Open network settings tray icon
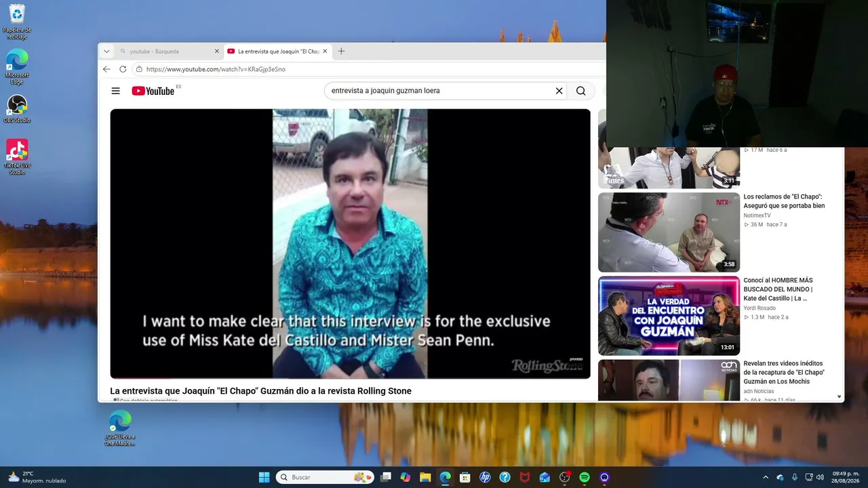868x488 pixels. coord(808,477)
